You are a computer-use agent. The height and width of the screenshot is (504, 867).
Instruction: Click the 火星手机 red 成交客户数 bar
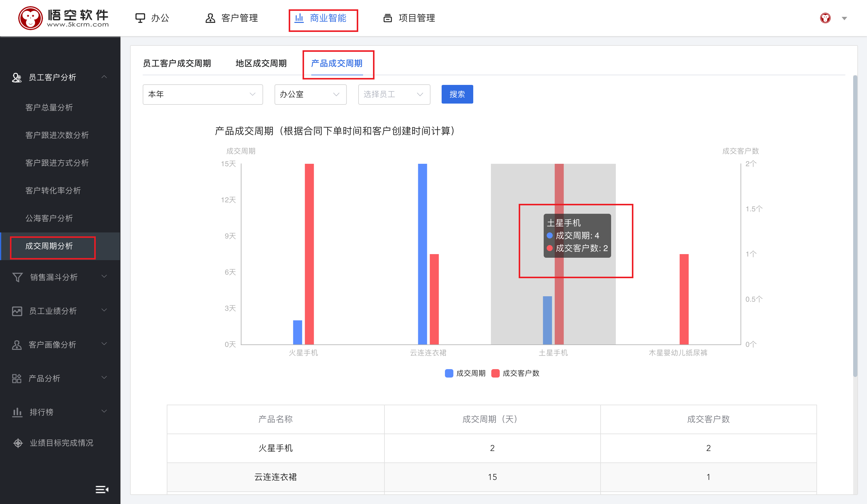tap(309, 254)
